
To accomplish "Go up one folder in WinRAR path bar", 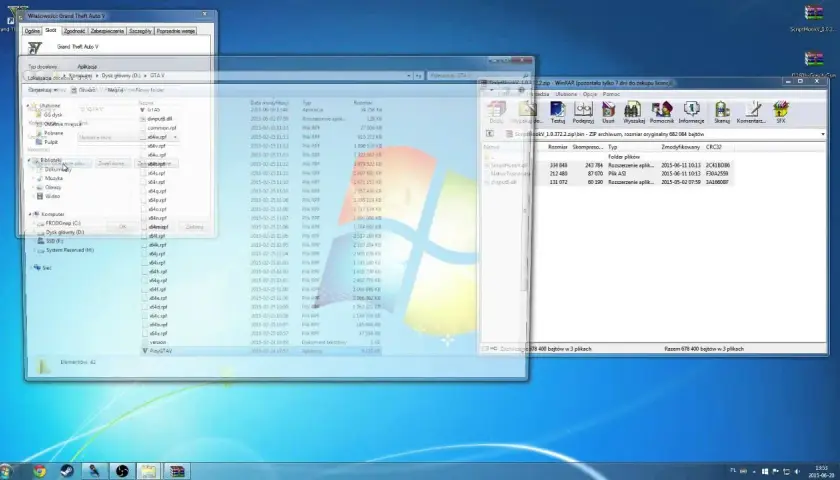I will click(x=490, y=134).
